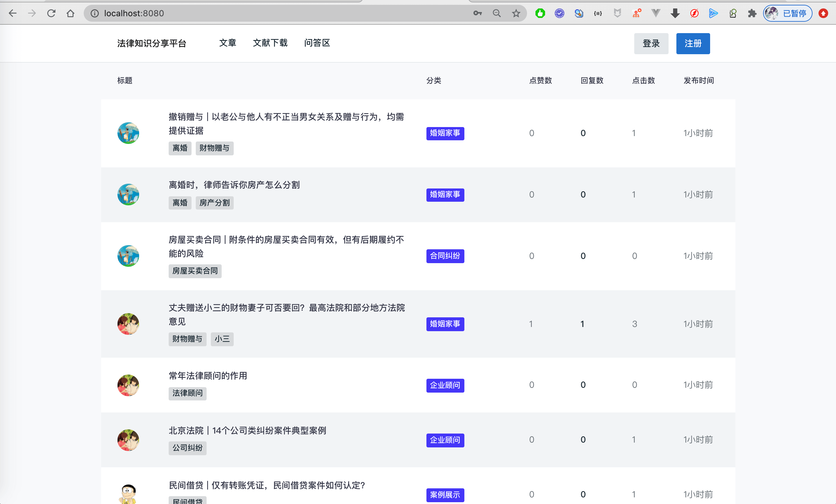836x504 pixels.
Task: Open the red crossed-circle lightning extension icon
Action: (694, 13)
